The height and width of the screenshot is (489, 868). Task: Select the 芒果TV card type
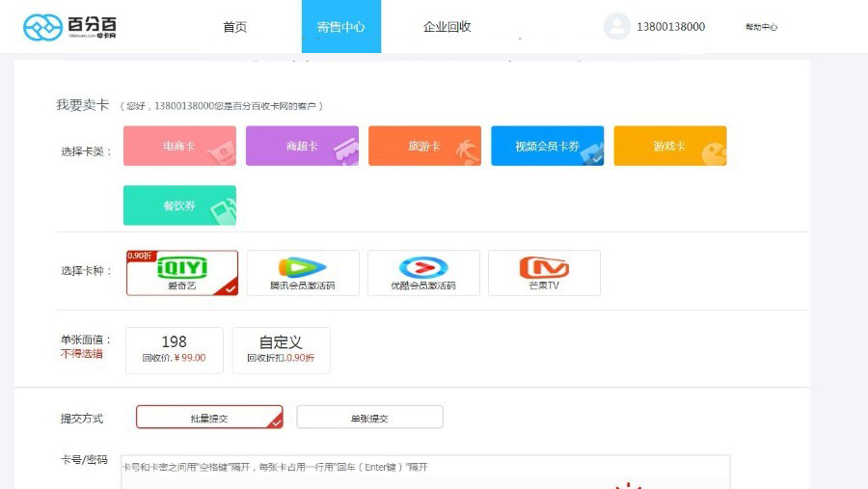tap(544, 272)
